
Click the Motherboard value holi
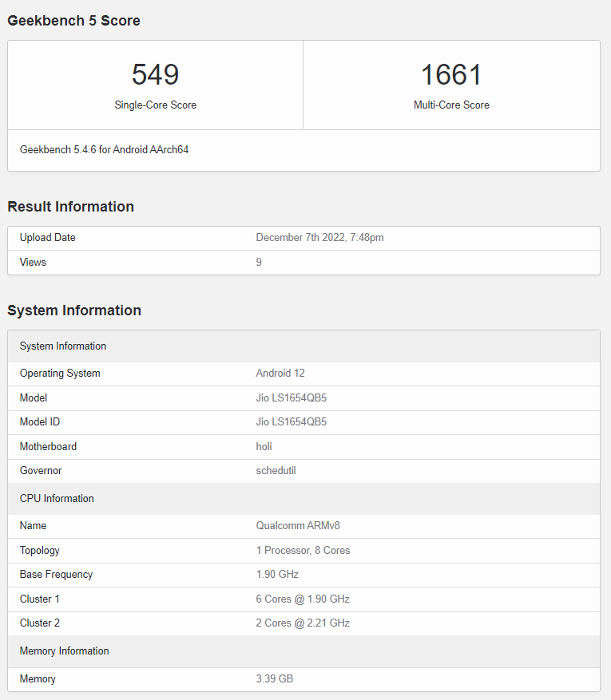click(x=264, y=446)
